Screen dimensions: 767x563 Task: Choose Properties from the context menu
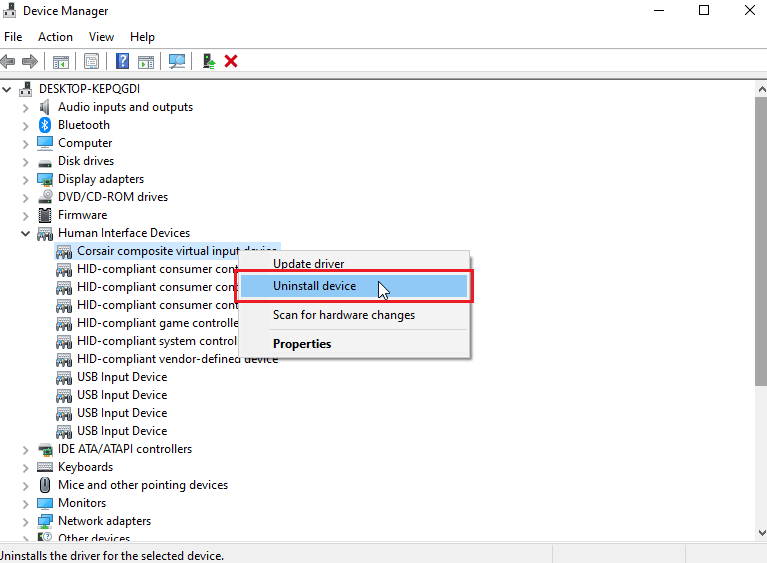point(354,343)
